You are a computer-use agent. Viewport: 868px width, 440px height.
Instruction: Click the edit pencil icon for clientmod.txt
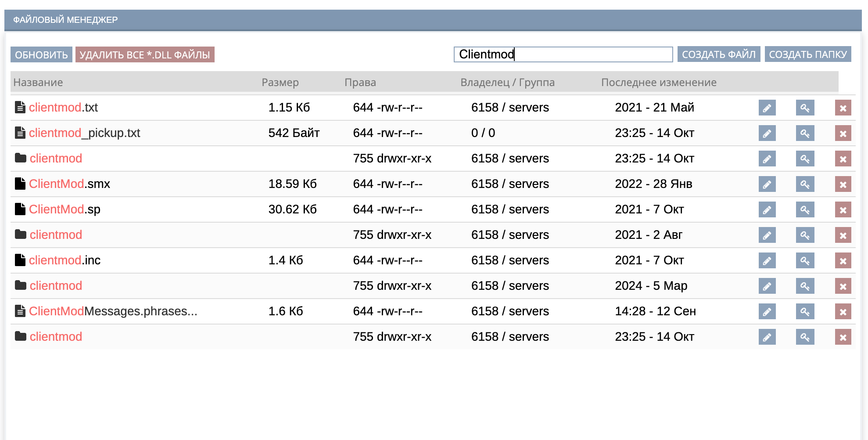[767, 108]
